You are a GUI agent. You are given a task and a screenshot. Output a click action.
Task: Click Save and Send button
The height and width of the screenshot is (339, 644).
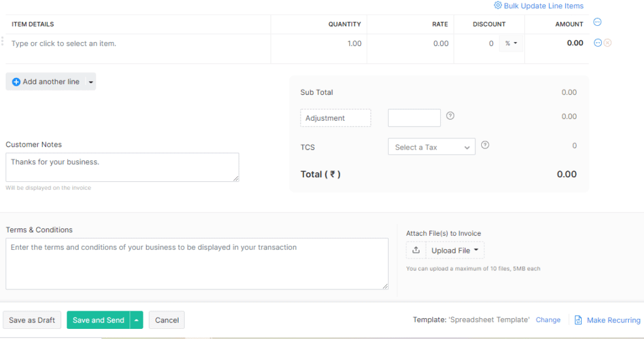(x=98, y=320)
